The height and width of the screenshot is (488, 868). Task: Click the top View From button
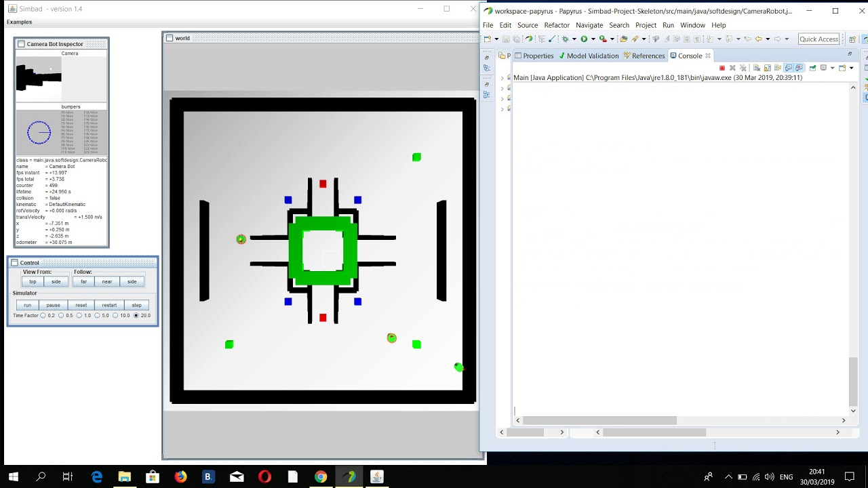[33, 281]
